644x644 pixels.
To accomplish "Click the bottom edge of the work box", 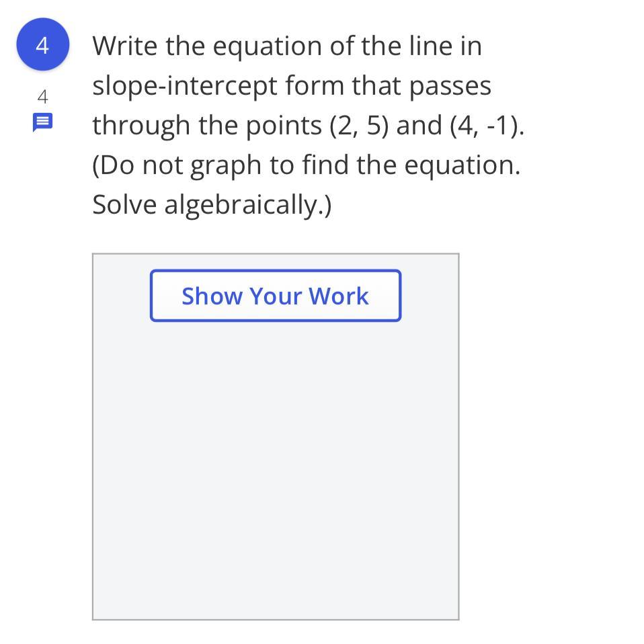I will [x=275, y=618].
